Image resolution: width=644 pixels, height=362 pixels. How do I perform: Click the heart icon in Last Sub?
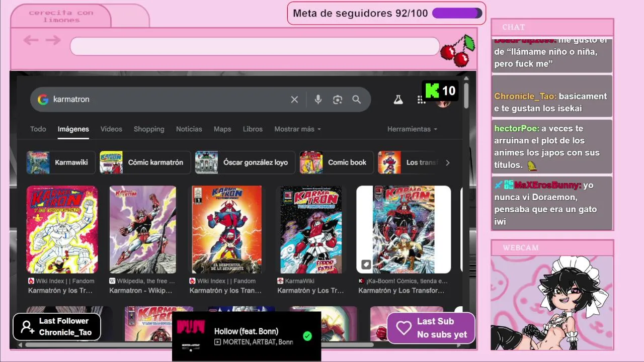click(404, 328)
